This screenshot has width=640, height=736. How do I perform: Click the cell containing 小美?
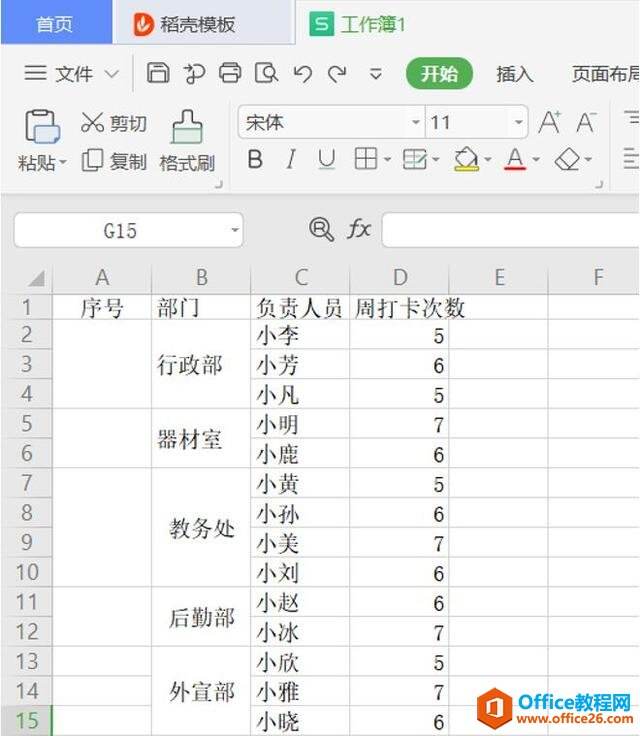(300, 543)
